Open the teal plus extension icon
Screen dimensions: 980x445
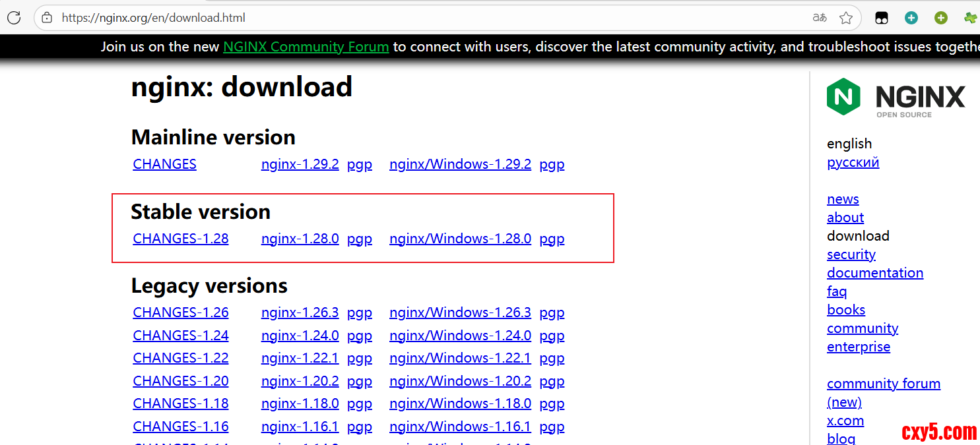click(x=911, y=18)
